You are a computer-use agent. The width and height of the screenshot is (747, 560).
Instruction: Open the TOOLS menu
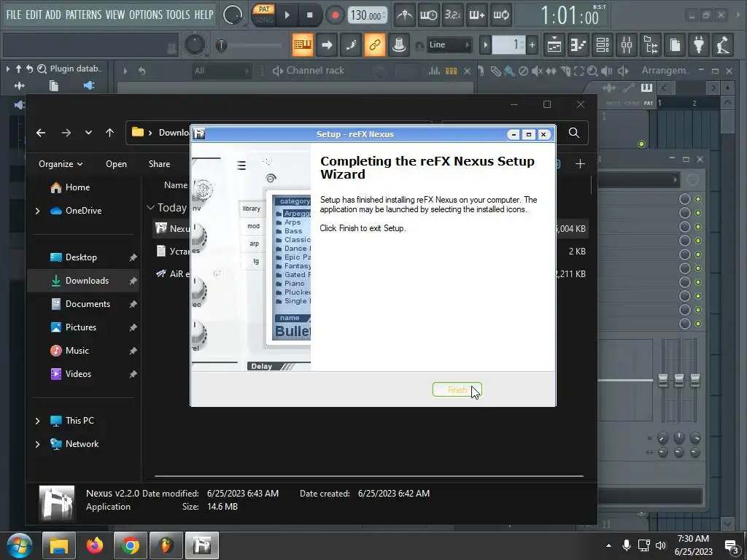[x=178, y=15]
